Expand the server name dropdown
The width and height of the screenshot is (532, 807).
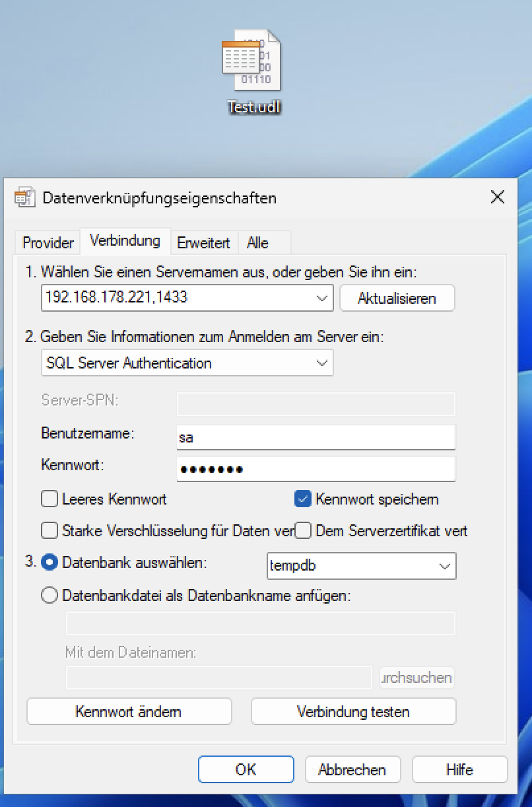(x=322, y=298)
